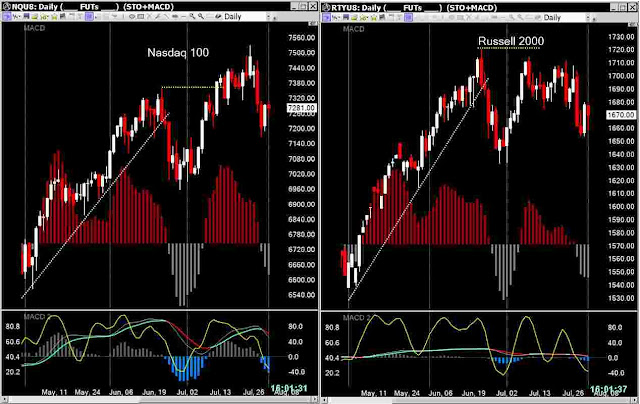Viewport: 640px width, 404px height.
Task: Click the yellow dotted resistance line on Nasdaq chart
Action: (x=192, y=87)
